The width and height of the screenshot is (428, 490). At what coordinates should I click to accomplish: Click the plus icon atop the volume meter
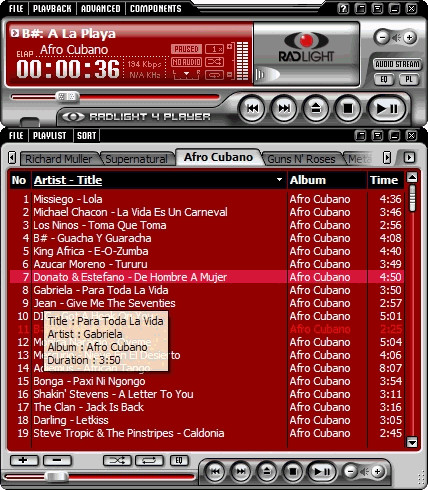229,46
